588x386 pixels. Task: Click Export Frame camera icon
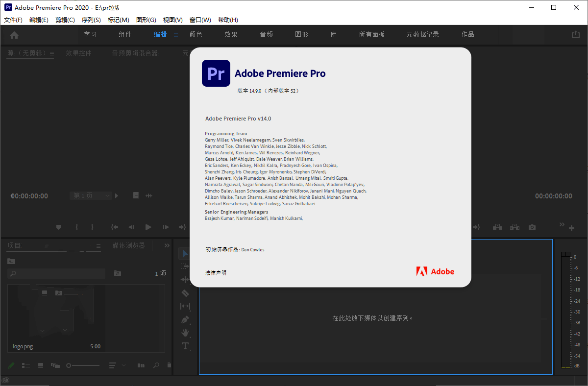click(x=532, y=227)
